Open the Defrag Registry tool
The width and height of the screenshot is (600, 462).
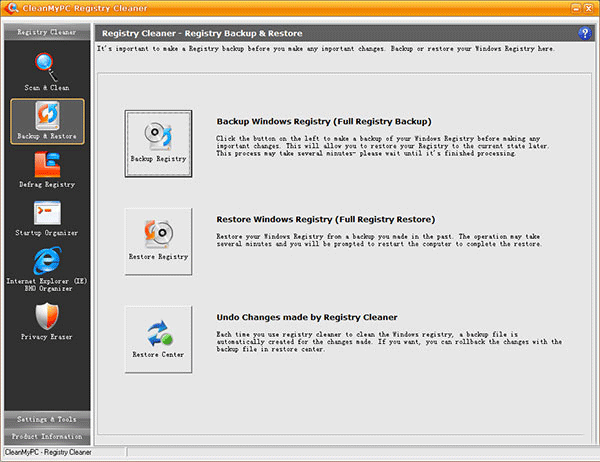point(47,166)
